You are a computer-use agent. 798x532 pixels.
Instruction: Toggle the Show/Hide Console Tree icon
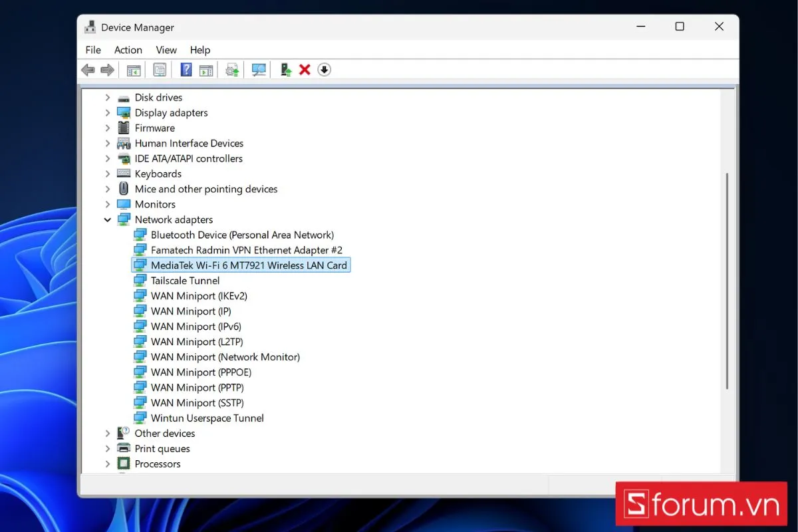[x=134, y=70]
